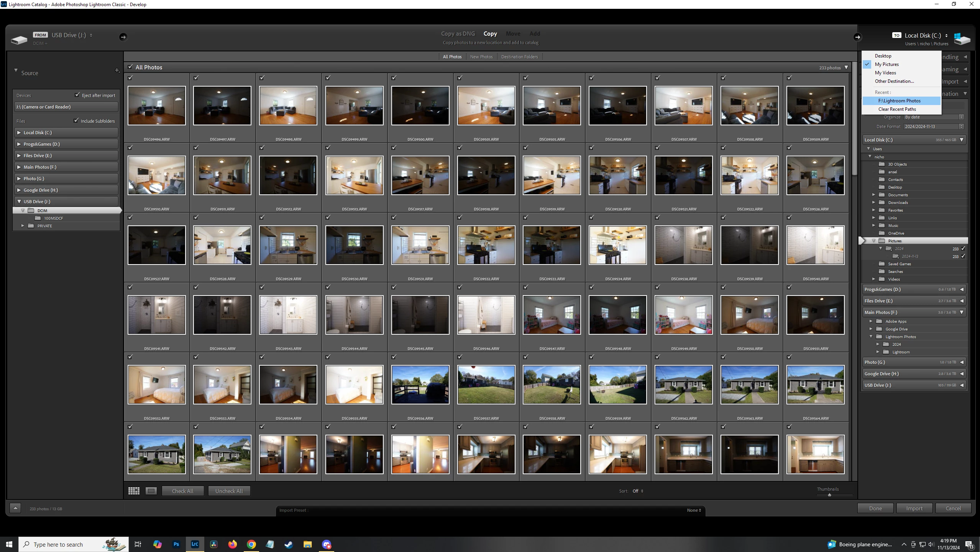Collapse the bottom panel arrow icon
The width and height of the screenshot is (980, 552).
click(x=15, y=508)
